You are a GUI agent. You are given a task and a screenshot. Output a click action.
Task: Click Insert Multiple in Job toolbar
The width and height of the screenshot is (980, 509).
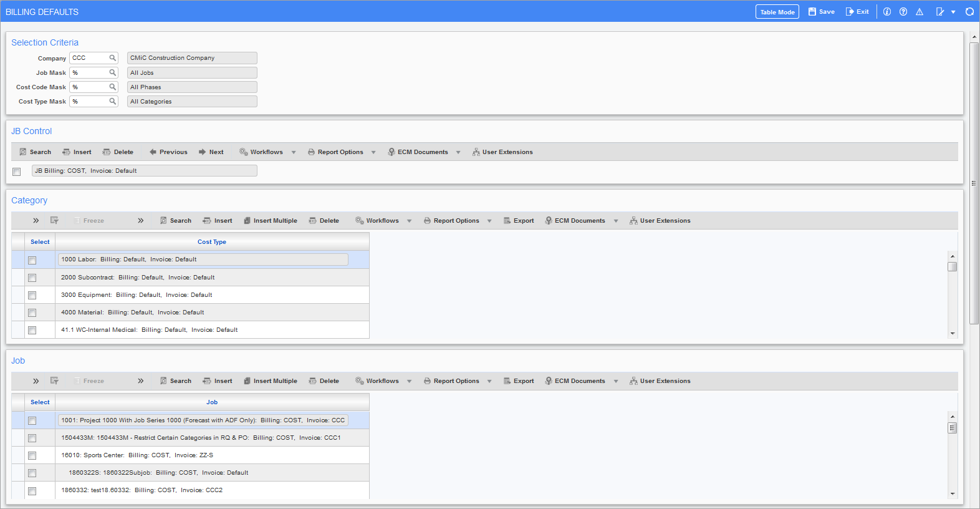coord(270,381)
